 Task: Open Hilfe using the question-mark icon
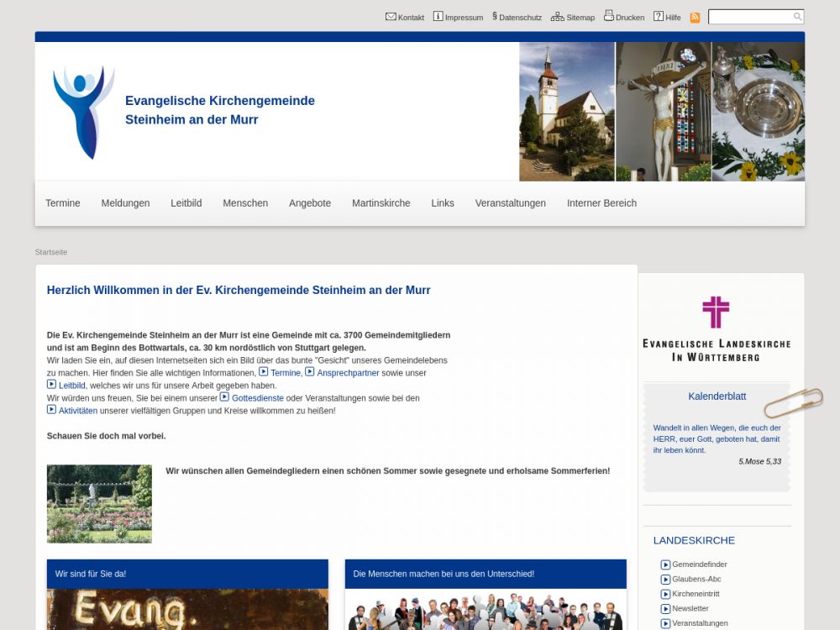[659, 17]
